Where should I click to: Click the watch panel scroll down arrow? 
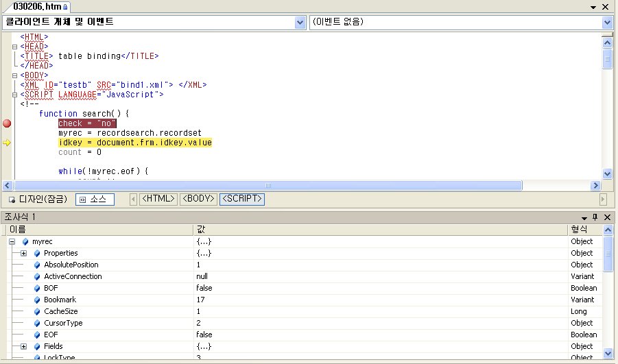click(608, 353)
